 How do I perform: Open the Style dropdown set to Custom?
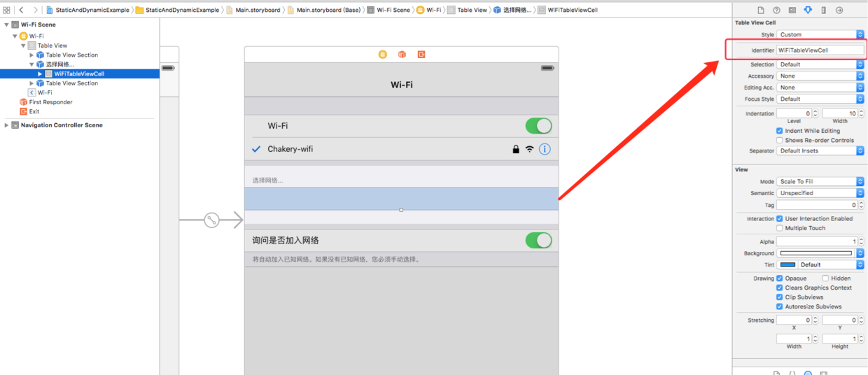click(x=820, y=34)
